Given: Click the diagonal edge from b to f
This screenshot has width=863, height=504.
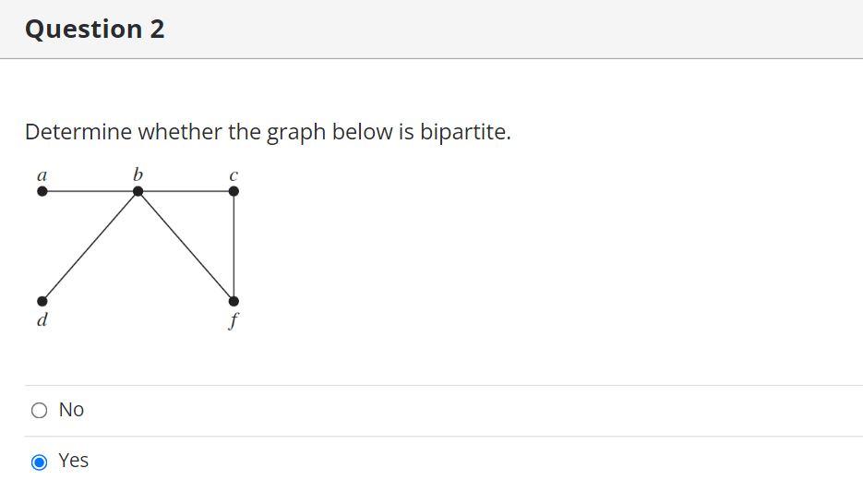Looking at the screenshot, I should coord(186,246).
